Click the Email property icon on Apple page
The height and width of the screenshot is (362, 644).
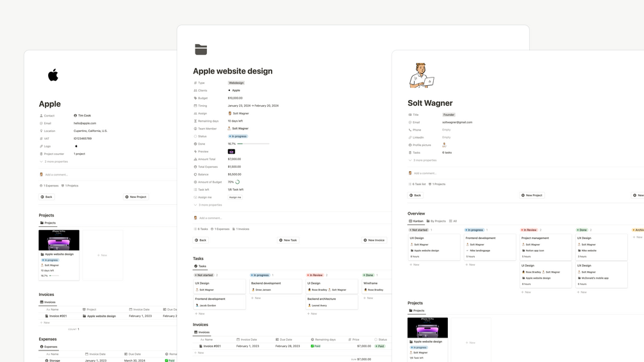point(41,123)
